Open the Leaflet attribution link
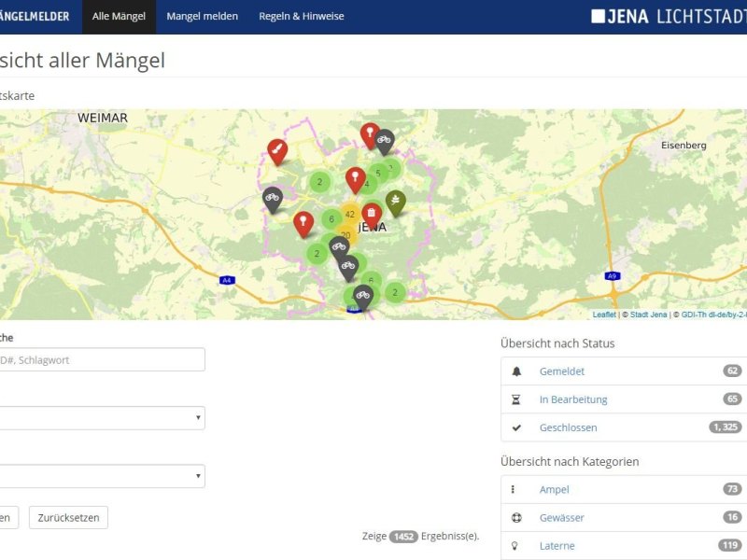Screen dimensions: 747x560 pos(604,315)
